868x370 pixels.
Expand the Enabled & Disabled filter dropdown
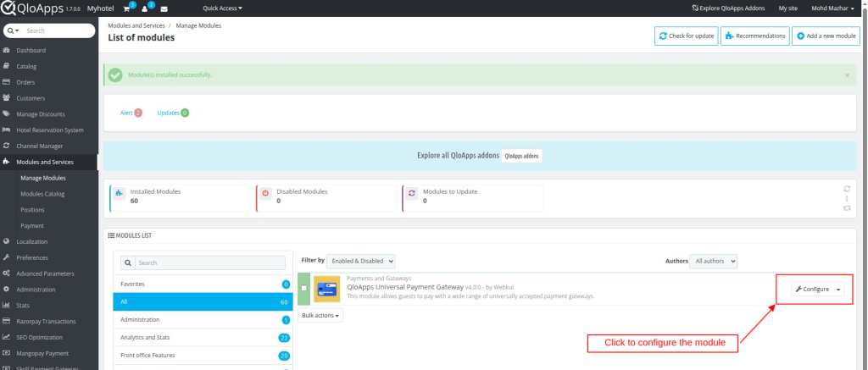[361, 261]
